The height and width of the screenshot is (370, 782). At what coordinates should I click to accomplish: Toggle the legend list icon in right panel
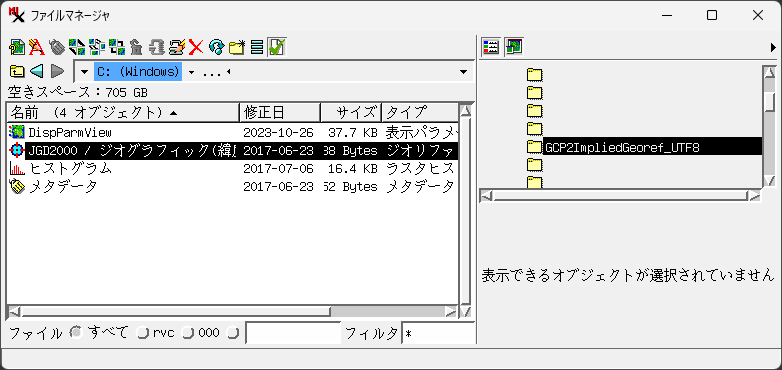[x=491, y=47]
